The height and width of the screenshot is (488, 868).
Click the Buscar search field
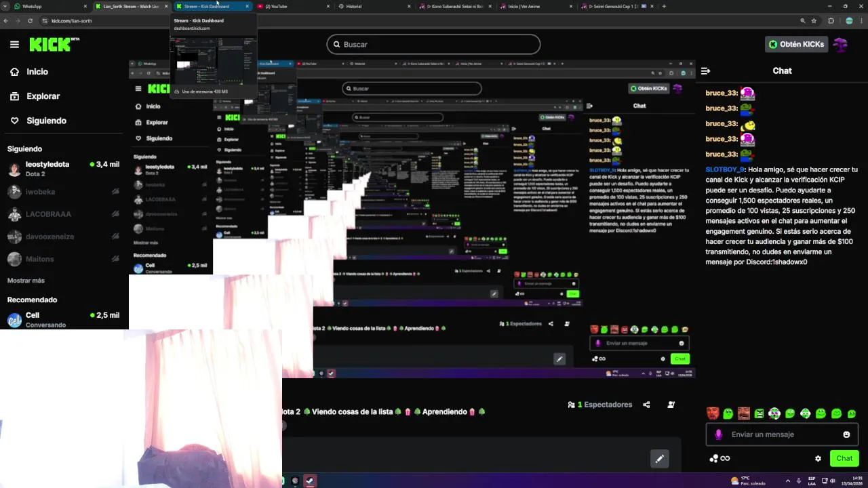tap(433, 44)
